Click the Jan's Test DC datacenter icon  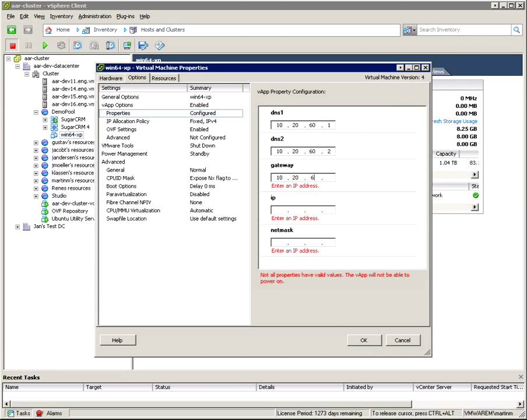(27, 227)
